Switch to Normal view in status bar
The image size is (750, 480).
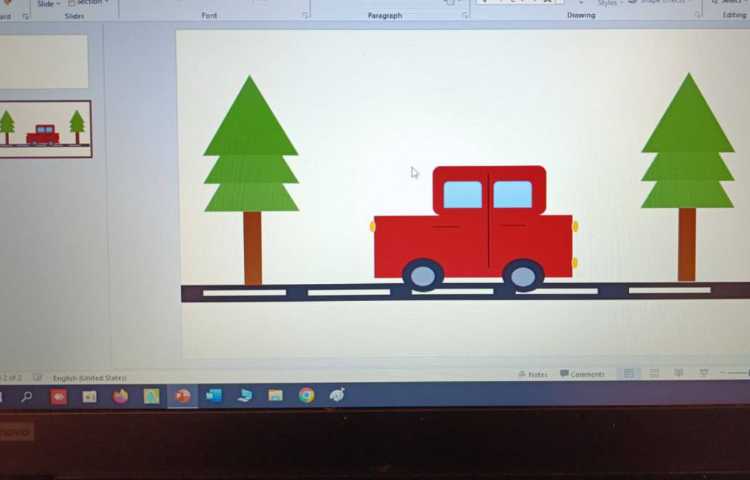click(x=629, y=374)
